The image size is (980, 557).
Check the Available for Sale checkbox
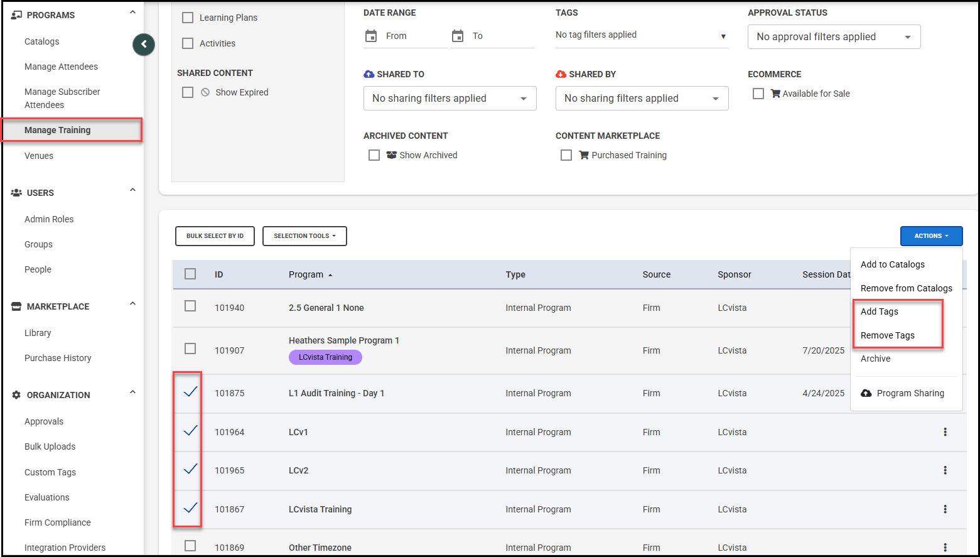point(758,94)
